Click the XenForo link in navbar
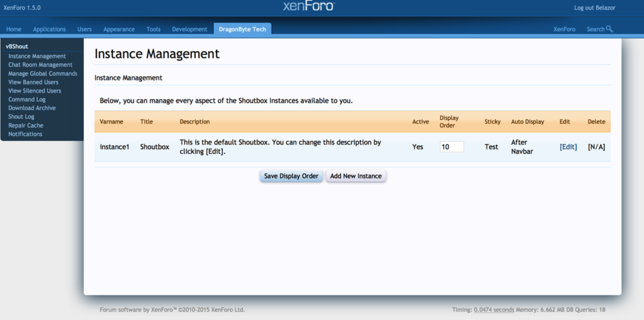 [x=564, y=29]
